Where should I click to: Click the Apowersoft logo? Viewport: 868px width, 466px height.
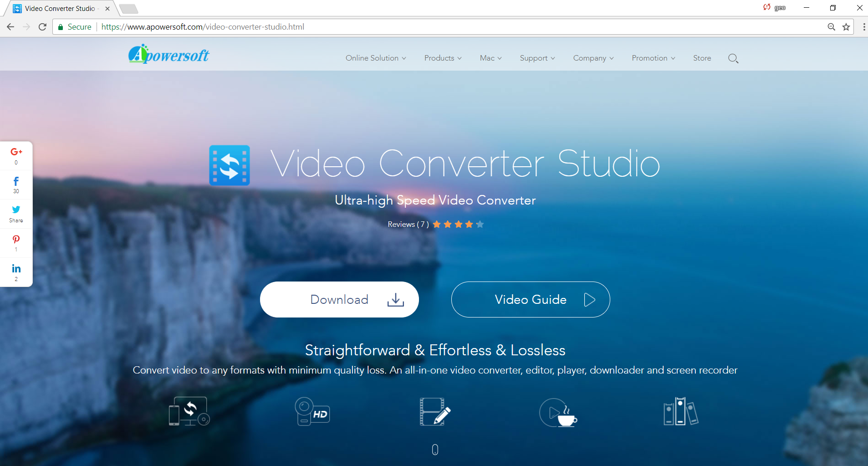tap(168, 54)
